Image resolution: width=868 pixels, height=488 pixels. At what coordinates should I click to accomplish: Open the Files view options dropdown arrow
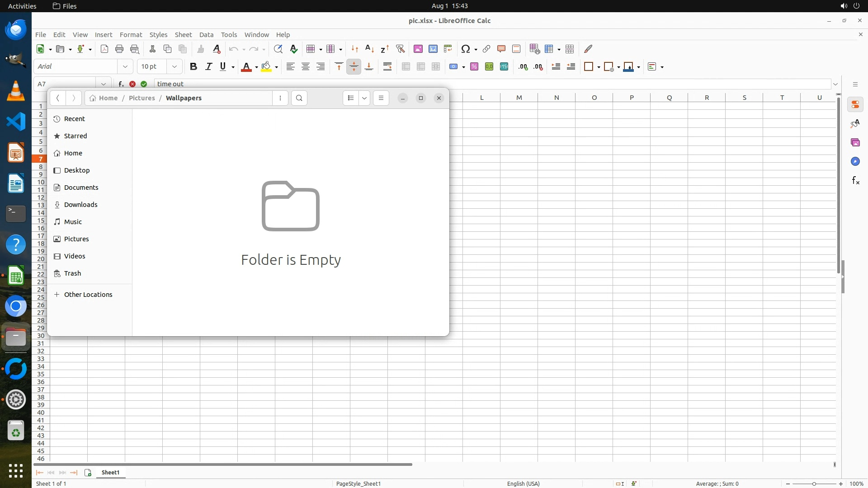(x=364, y=98)
